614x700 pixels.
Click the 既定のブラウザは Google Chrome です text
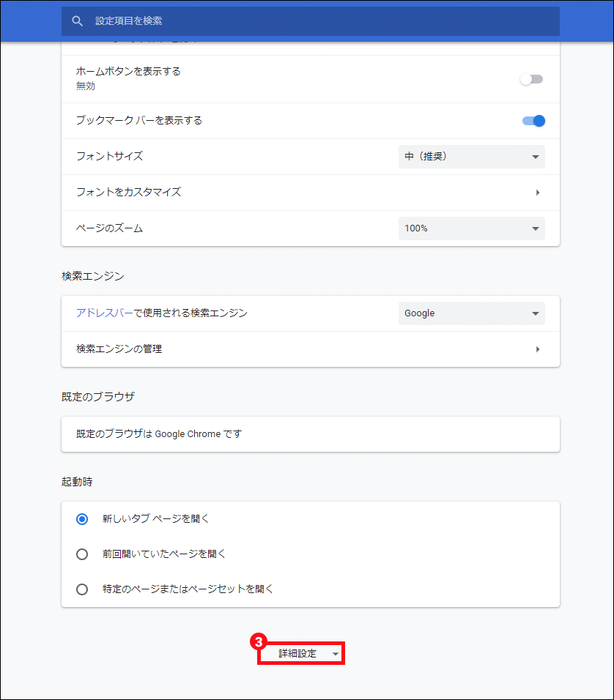(x=158, y=433)
